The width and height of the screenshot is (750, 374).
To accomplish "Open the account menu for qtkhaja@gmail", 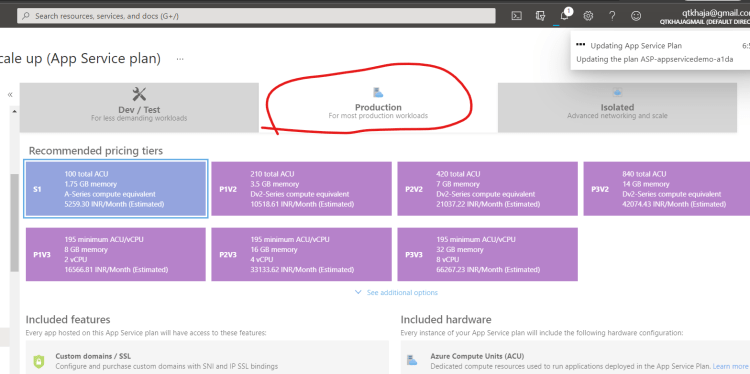I will click(x=704, y=17).
